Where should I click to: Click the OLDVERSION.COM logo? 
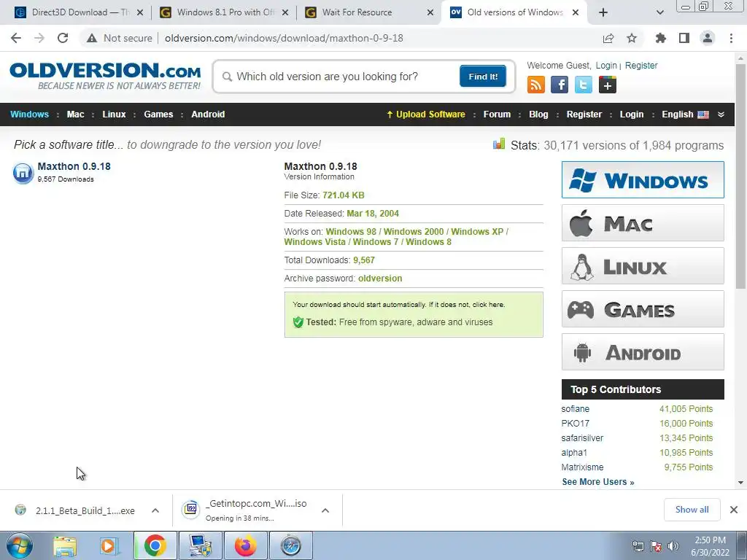(x=105, y=75)
